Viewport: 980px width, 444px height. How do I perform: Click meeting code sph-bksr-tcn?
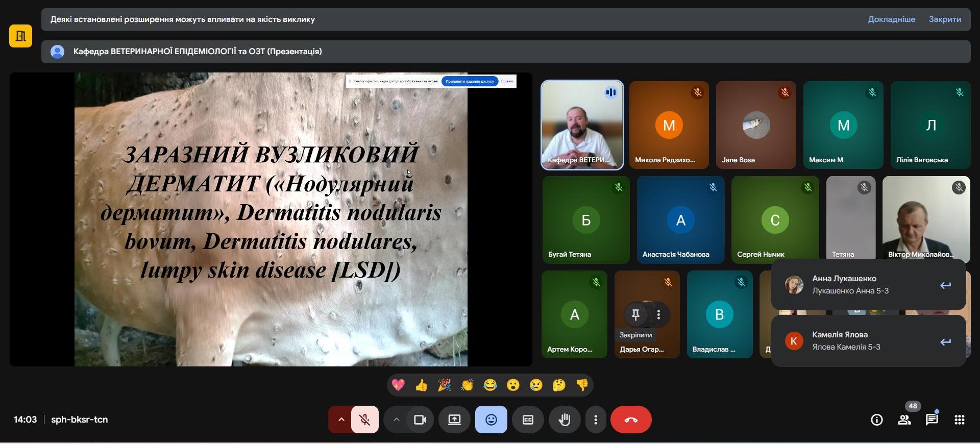(x=80, y=420)
